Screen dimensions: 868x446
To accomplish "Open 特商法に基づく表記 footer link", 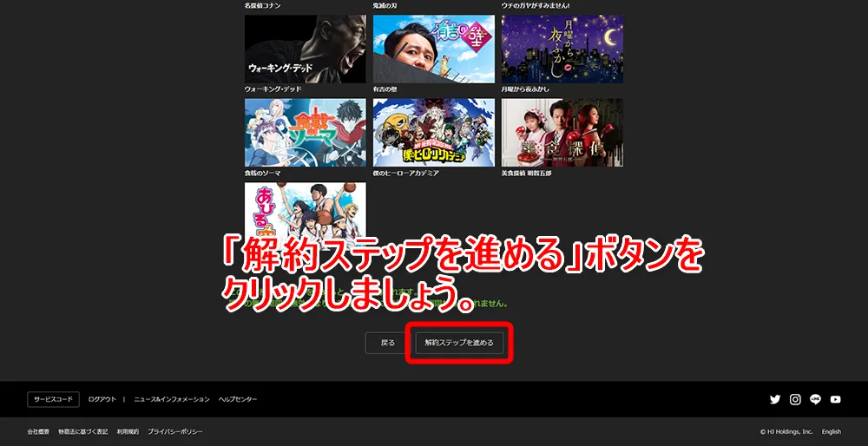I will pyautogui.click(x=83, y=431).
